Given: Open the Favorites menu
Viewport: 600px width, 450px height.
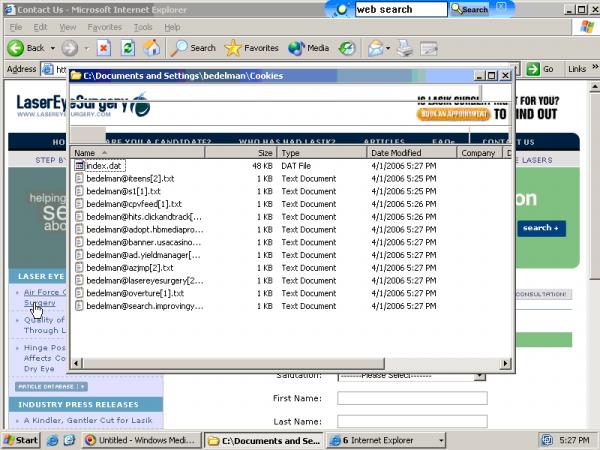Looking at the screenshot, I should coord(104,27).
